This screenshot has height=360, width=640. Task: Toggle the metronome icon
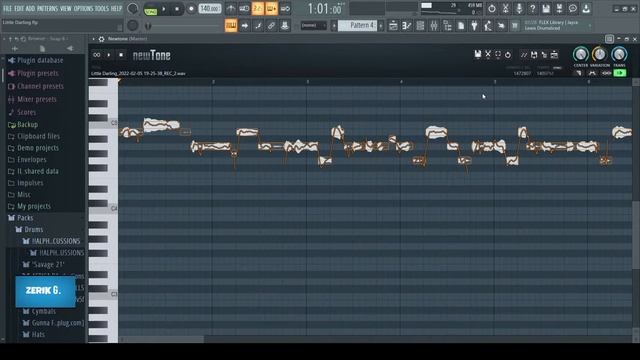point(231,9)
